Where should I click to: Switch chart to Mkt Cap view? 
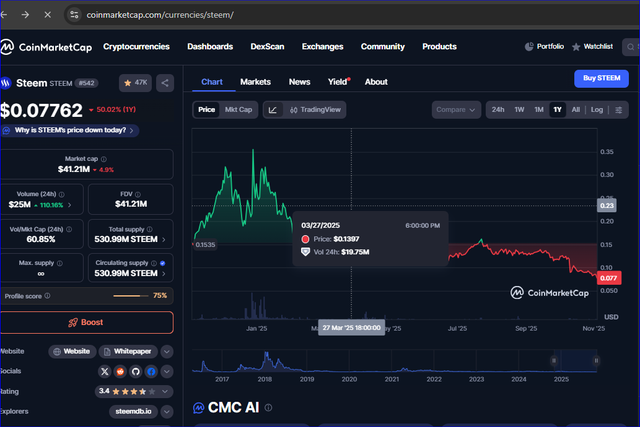pos(238,110)
